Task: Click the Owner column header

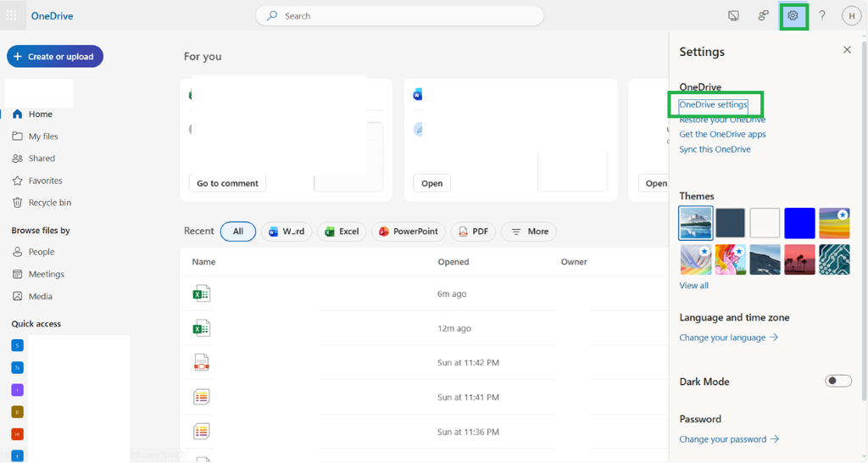Action: 574,262
